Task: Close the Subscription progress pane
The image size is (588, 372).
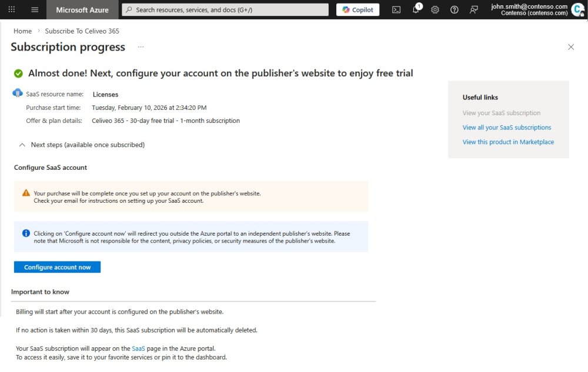Action: [571, 47]
